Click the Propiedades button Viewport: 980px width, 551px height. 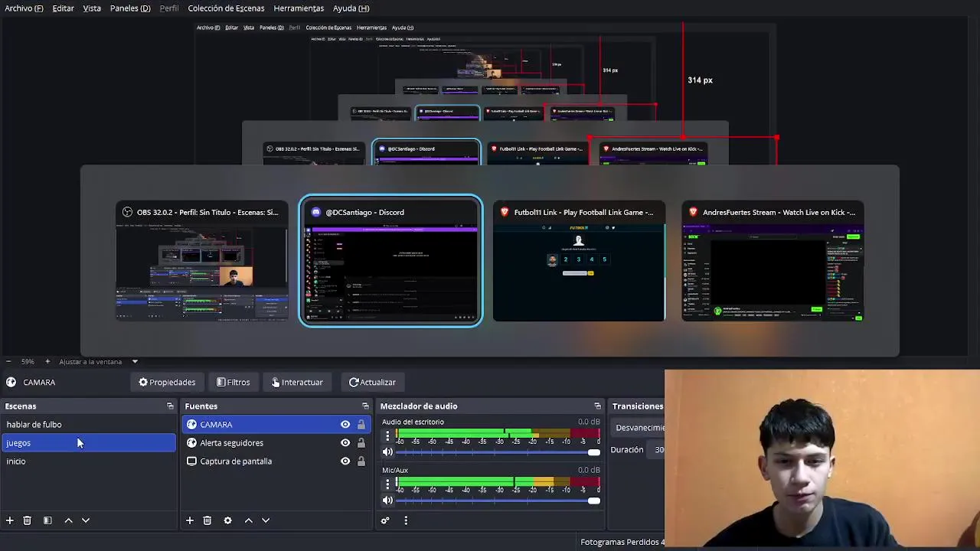(x=167, y=382)
